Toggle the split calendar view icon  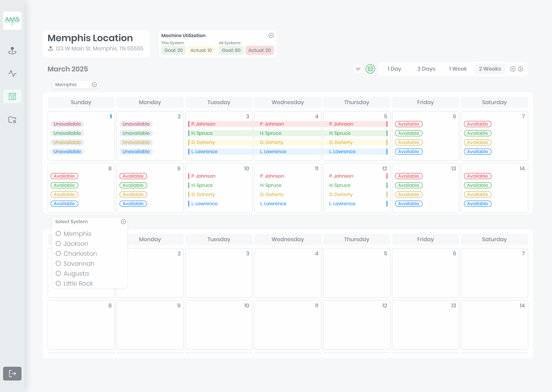370,69
